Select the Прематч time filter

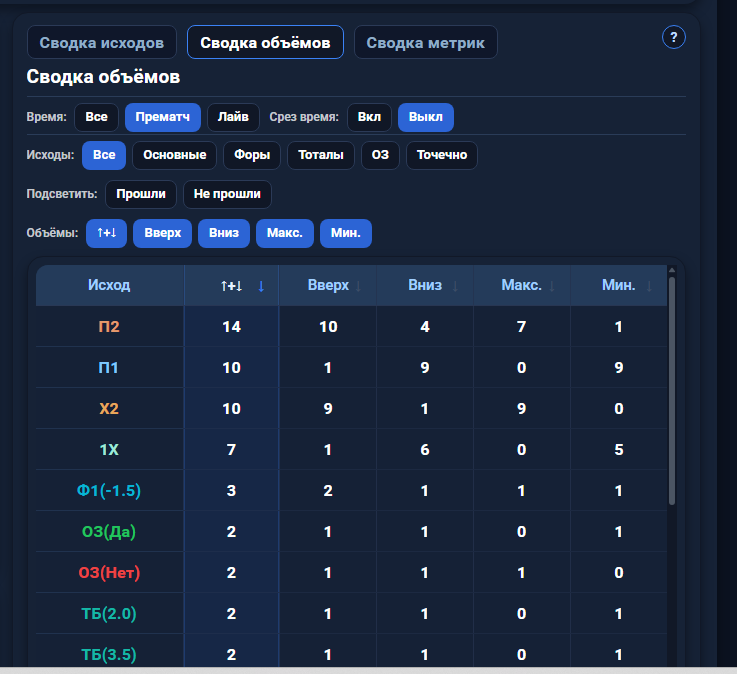[x=163, y=117]
